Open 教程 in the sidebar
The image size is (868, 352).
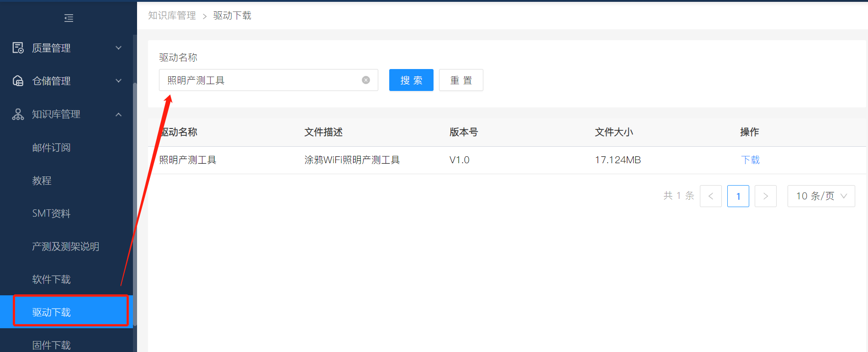42,181
